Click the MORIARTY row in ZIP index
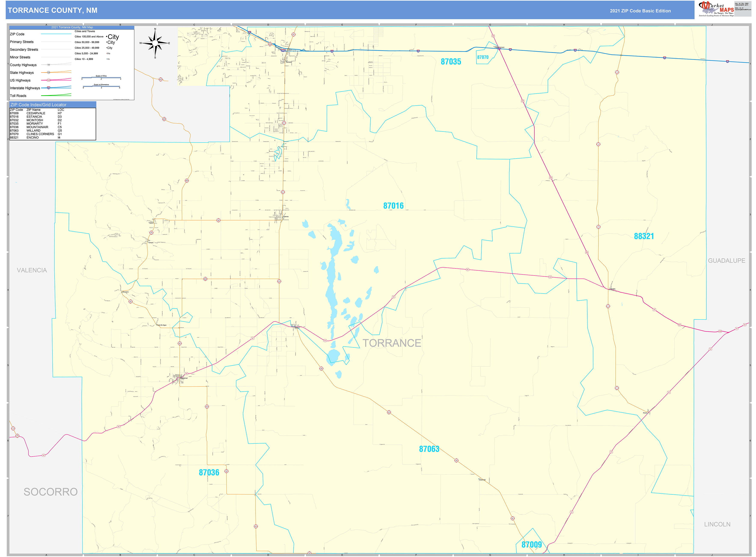The image size is (756, 557). [35, 124]
